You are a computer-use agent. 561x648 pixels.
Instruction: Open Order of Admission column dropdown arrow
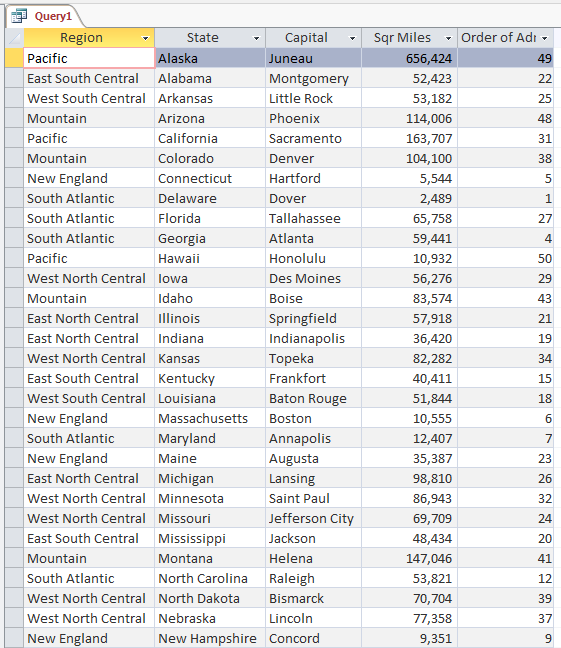544,38
